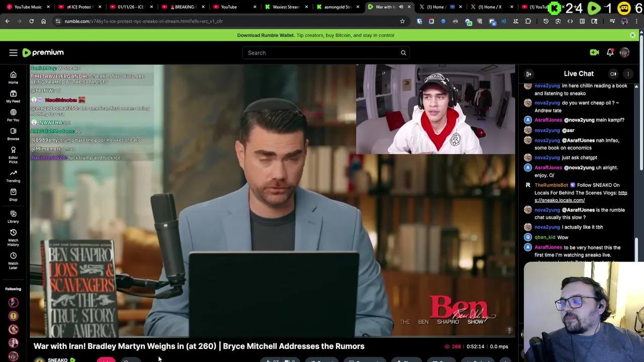Image resolution: width=644 pixels, height=362 pixels.
Task: Open Home in the sidebar
Action: point(13,78)
